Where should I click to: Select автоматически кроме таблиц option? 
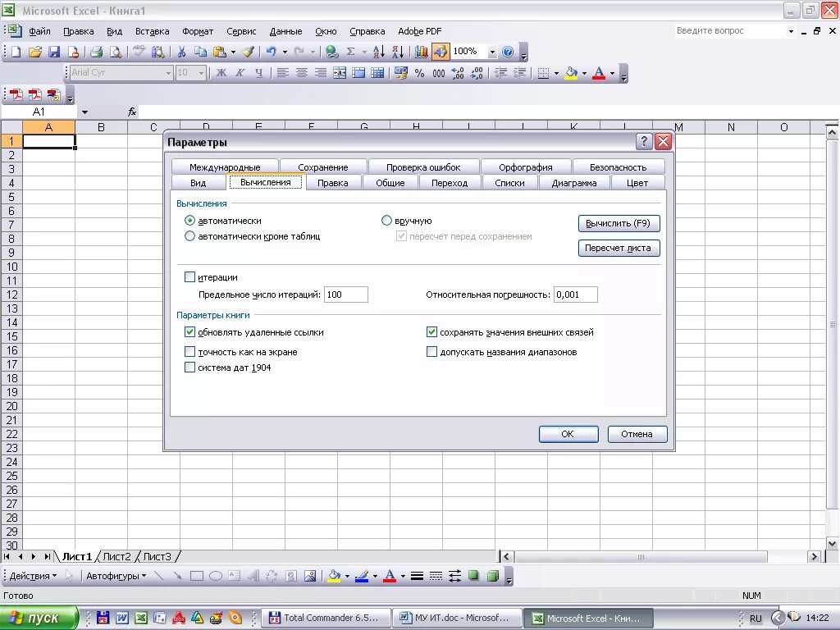(189, 236)
